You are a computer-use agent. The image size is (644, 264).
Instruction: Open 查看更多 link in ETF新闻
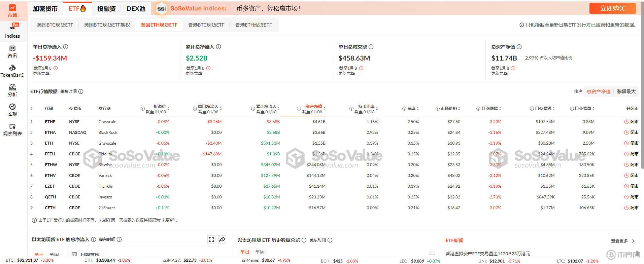point(622,241)
